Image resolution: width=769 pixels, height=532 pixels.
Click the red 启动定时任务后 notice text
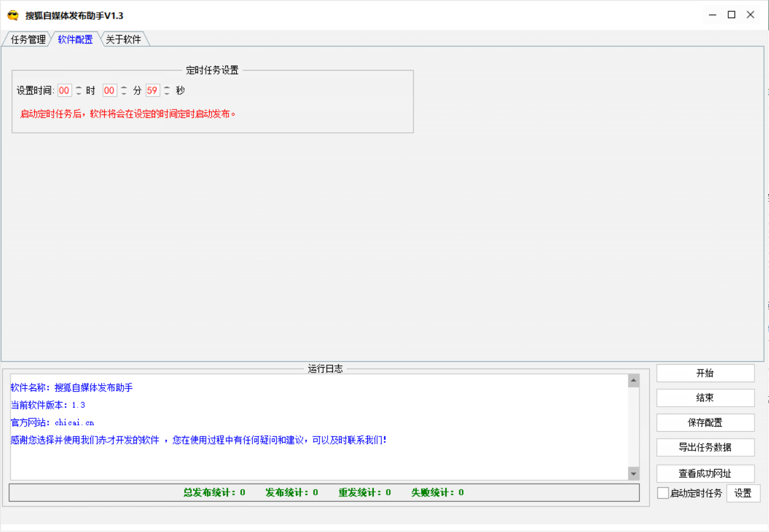pos(128,114)
